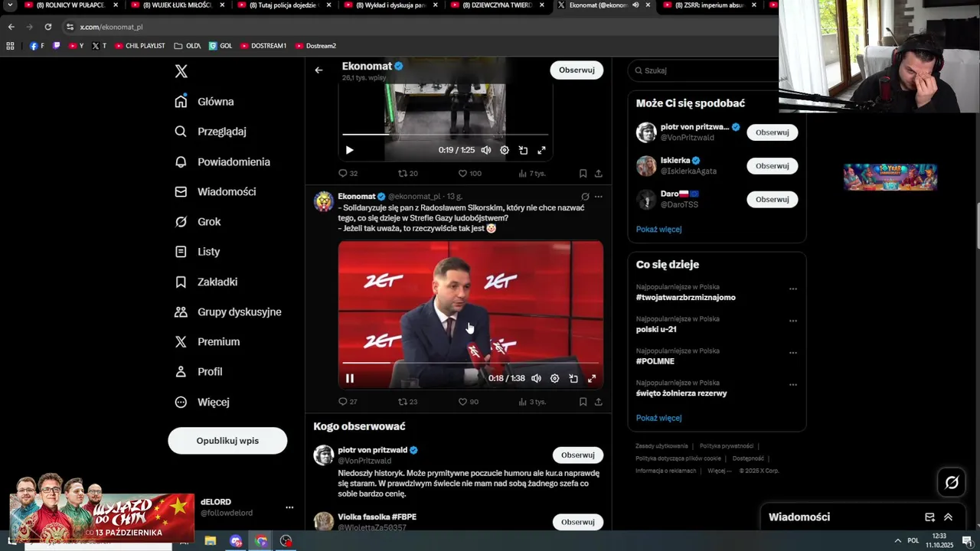Reload the page in browser
This screenshot has height=551, width=980.
click(x=47, y=27)
